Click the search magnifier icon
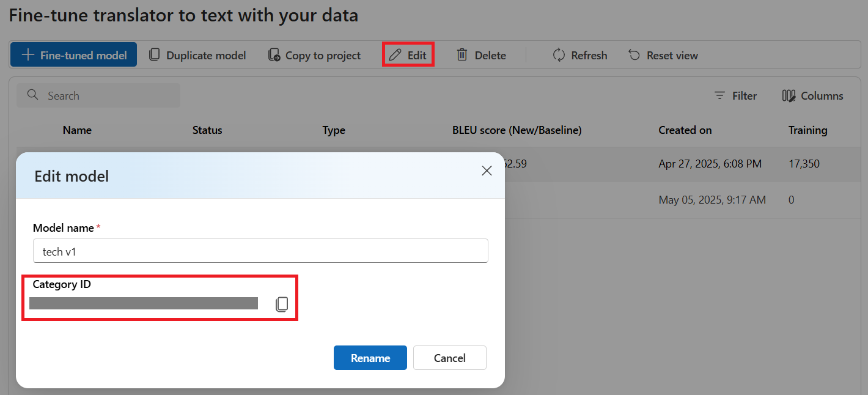This screenshot has height=395, width=868. pos(32,95)
